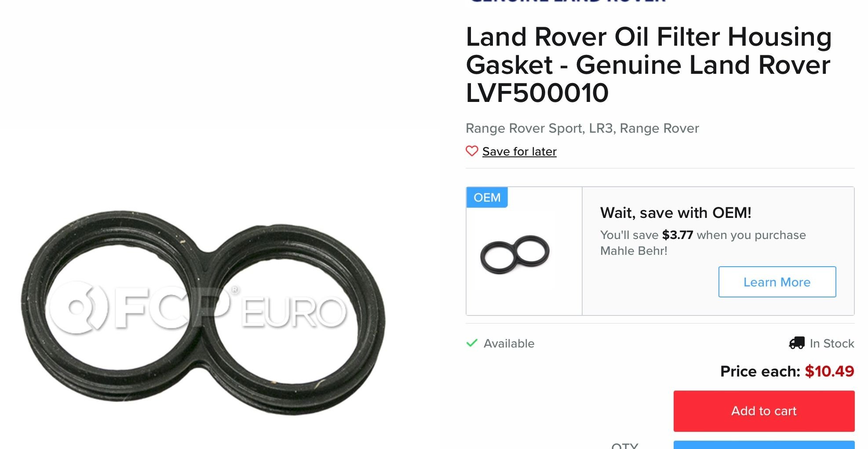
Task: Add the gasket to cart
Action: pyautogui.click(x=764, y=411)
